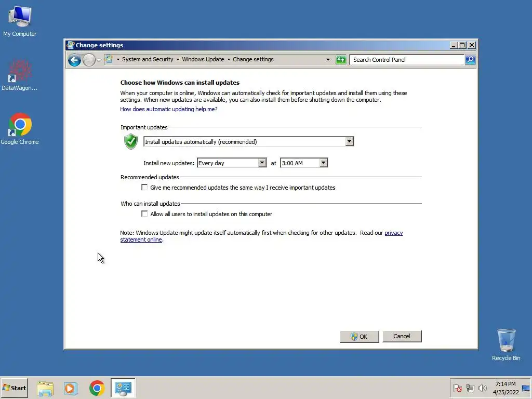Image resolution: width=532 pixels, height=399 pixels.
Task: Click the 'Install new updates:' label
Action: click(x=169, y=163)
